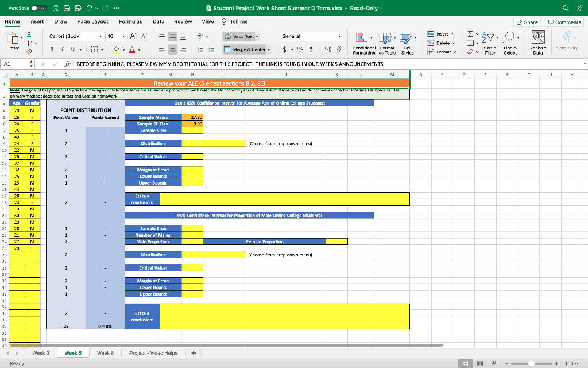Click the Decrease Font Size icon
588x368 pixels.
(144, 36)
